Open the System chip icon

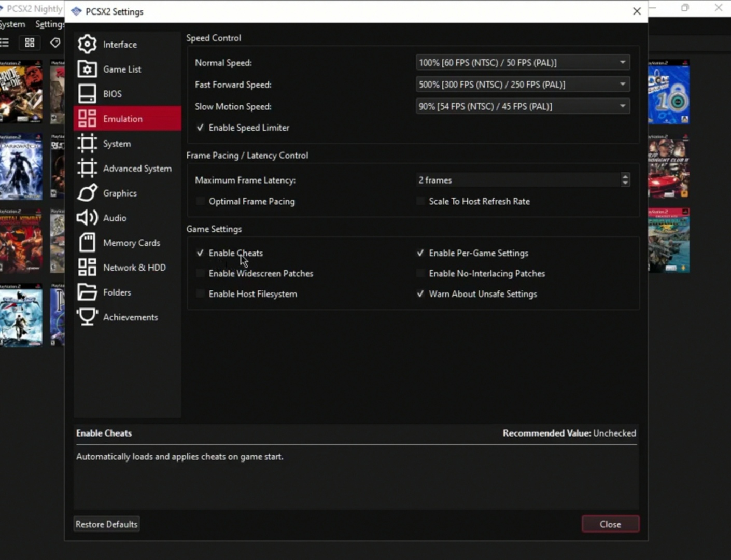tap(87, 144)
